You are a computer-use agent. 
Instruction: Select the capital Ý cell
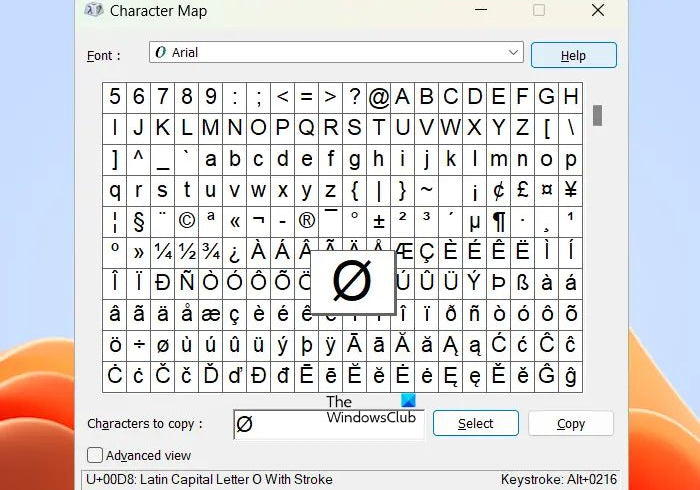click(475, 283)
